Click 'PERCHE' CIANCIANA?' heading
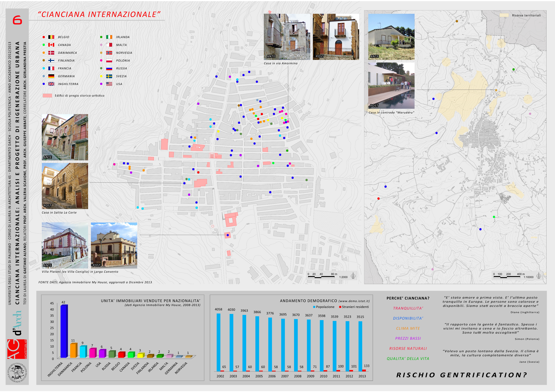Image resolution: width=555 pixels, height=392 pixels. (x=408, y=298)
